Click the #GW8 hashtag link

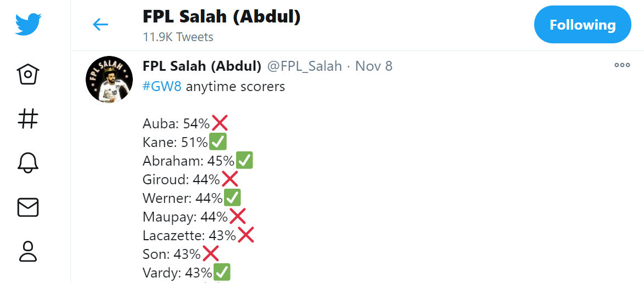point(162,87)
